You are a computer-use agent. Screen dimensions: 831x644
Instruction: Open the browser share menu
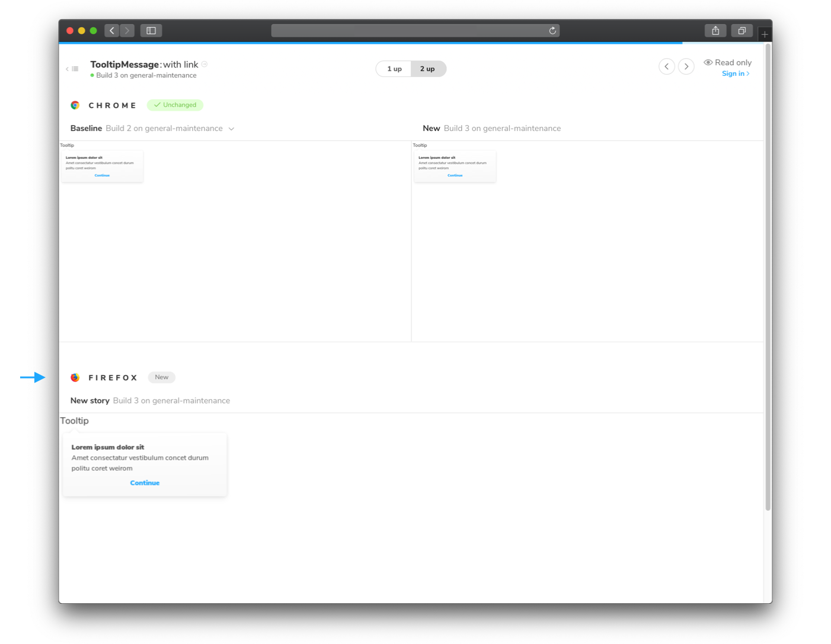[715, 31]
